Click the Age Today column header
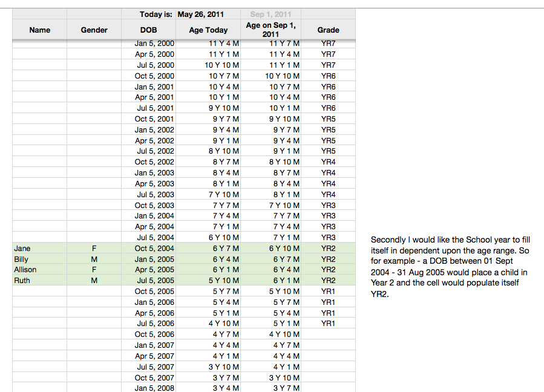544x392 pixels. [208, 30]
